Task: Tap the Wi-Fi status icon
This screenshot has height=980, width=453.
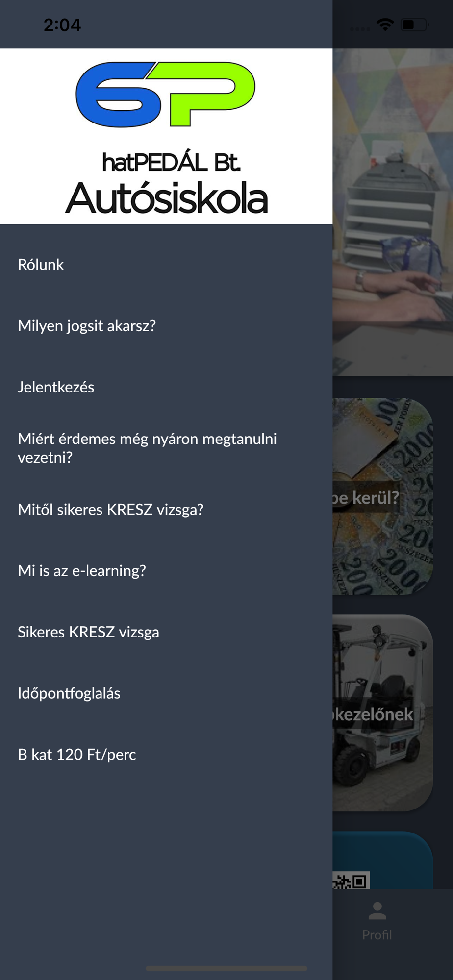Action: click(385, 24)
